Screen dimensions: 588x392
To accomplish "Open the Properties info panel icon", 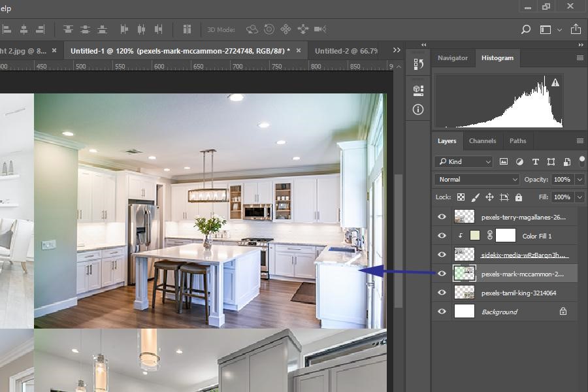I will pyautogui.click(x=419, y=110).
